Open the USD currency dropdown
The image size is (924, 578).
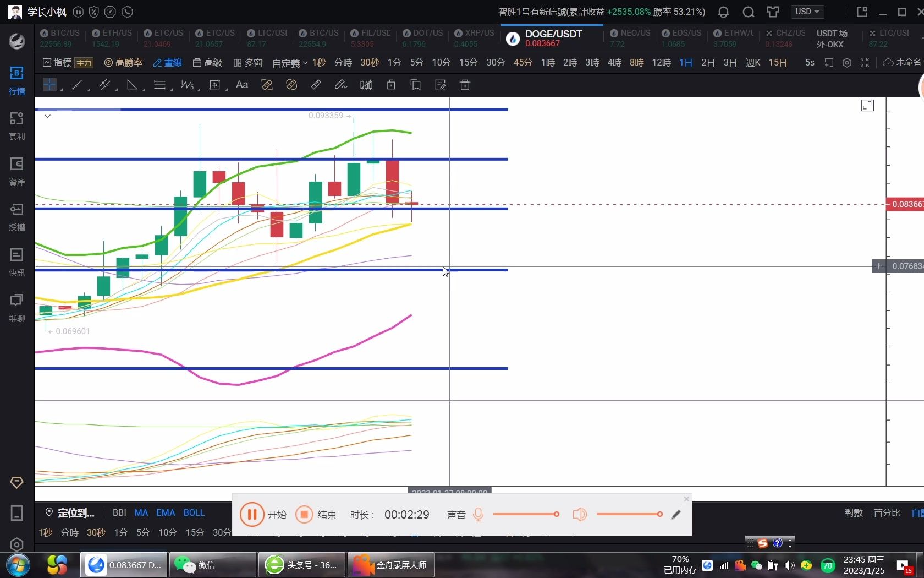tap(807, 12)
